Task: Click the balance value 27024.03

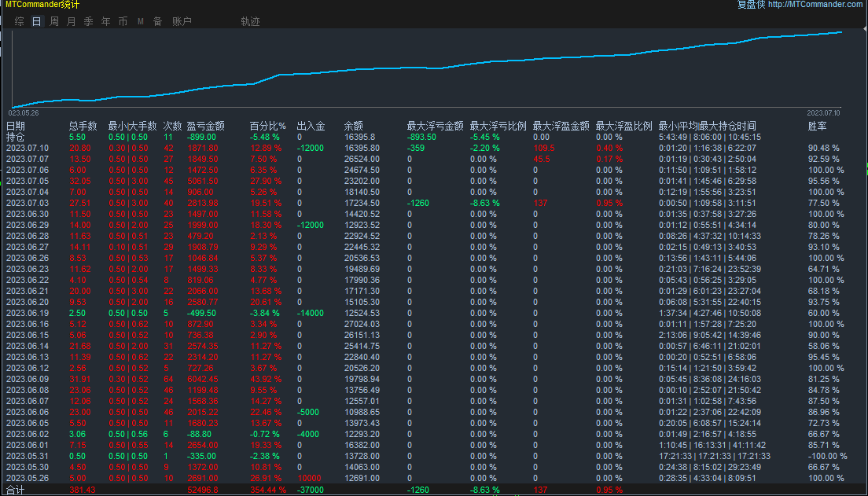Action: (362, 325)
